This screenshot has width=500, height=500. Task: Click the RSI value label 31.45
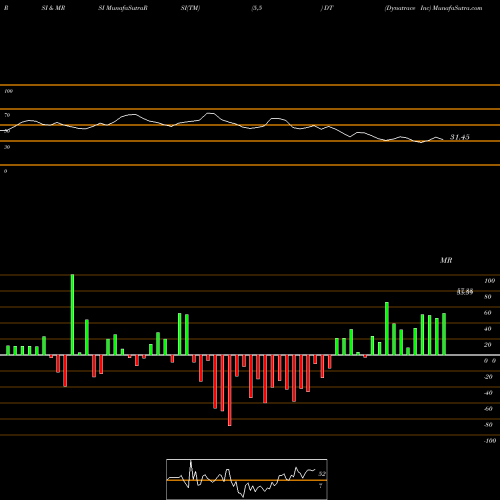460,137
